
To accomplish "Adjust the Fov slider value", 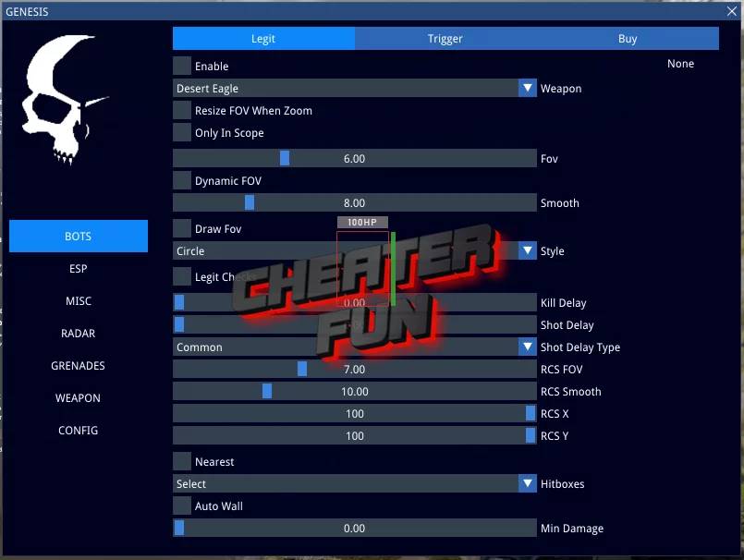I will click(x=285, y=158).
